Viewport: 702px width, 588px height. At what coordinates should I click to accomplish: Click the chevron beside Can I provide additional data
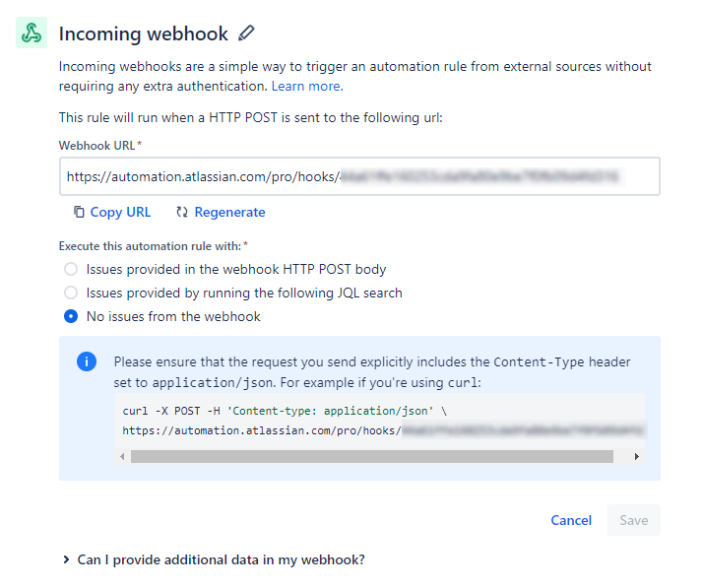[66, 559]
